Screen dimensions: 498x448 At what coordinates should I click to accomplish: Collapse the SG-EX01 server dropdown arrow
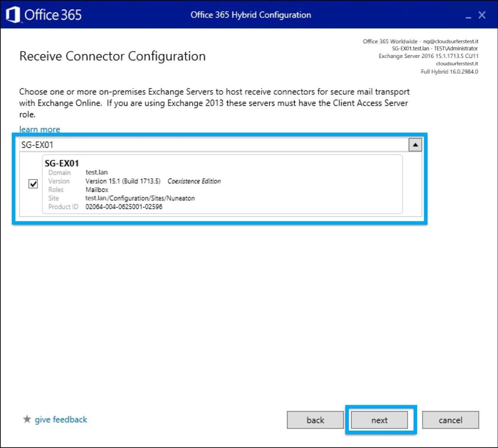point(415,145)
